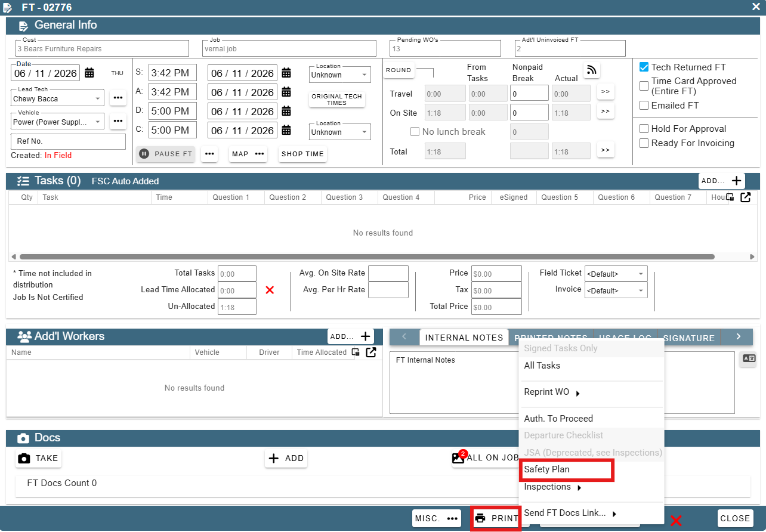
Task: Open ALL ON JOB documents
Action: coord(486,458)
